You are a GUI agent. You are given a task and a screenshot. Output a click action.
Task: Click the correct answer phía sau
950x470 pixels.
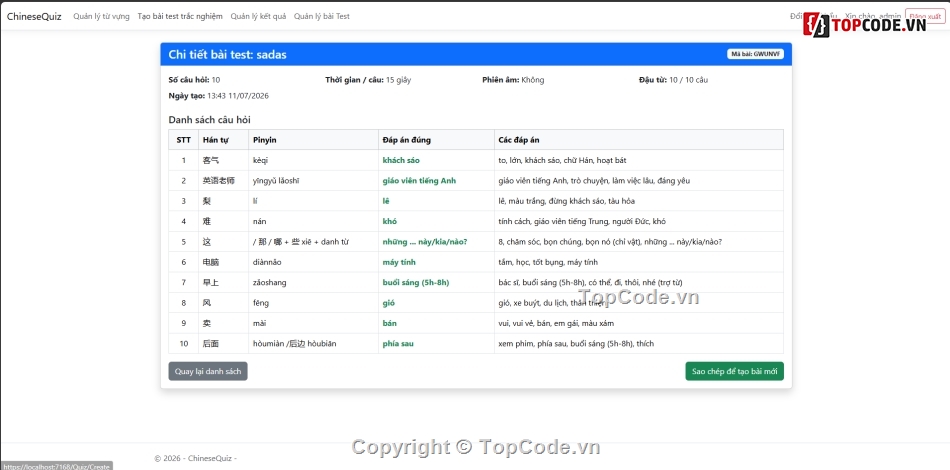tap(398, 343)
